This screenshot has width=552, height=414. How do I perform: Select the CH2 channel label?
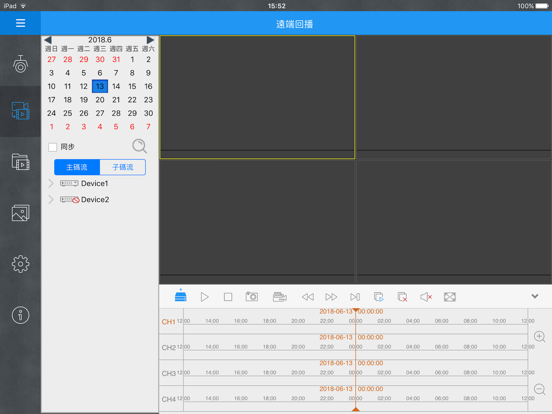click(x=169, y=347)
